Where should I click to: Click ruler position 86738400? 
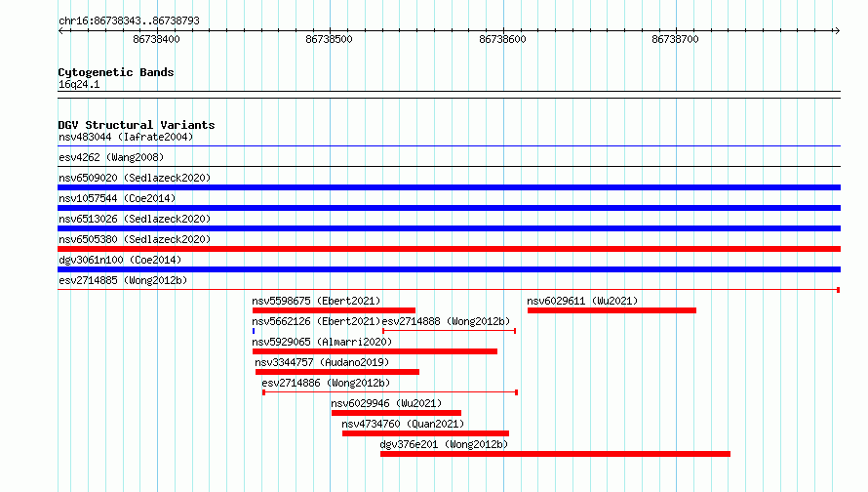tap(157, 39)
